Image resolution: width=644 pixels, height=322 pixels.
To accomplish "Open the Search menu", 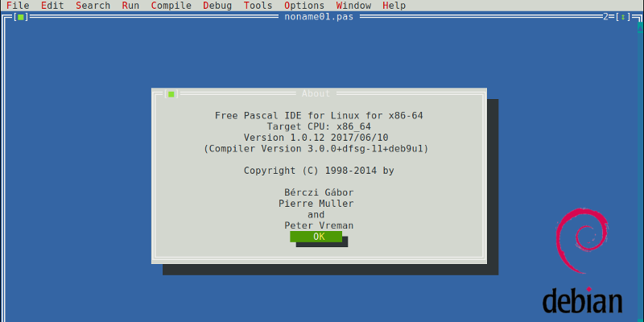I will click(93, 6).
